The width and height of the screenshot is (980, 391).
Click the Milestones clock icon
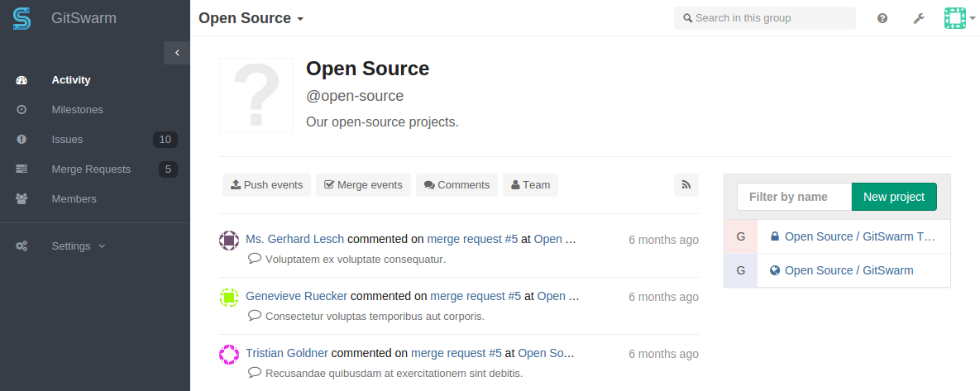(22, 109)
